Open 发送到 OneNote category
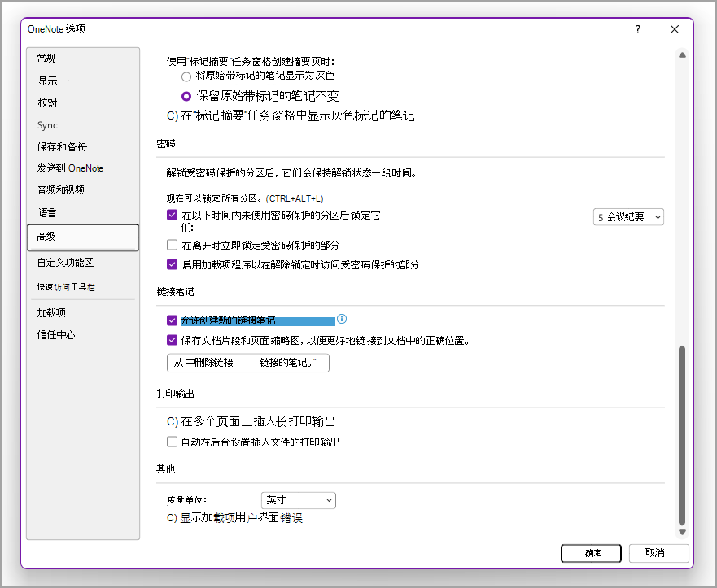 pos(83,168)
